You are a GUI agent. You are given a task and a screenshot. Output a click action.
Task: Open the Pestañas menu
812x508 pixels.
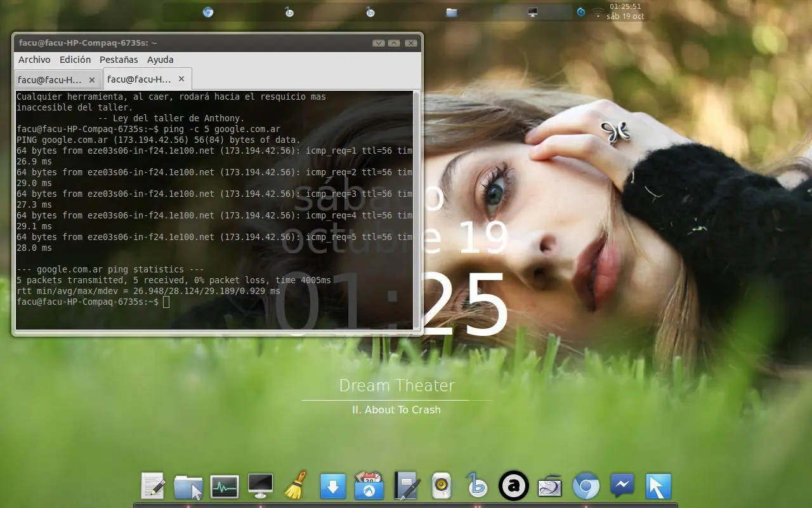pos(119,60)
